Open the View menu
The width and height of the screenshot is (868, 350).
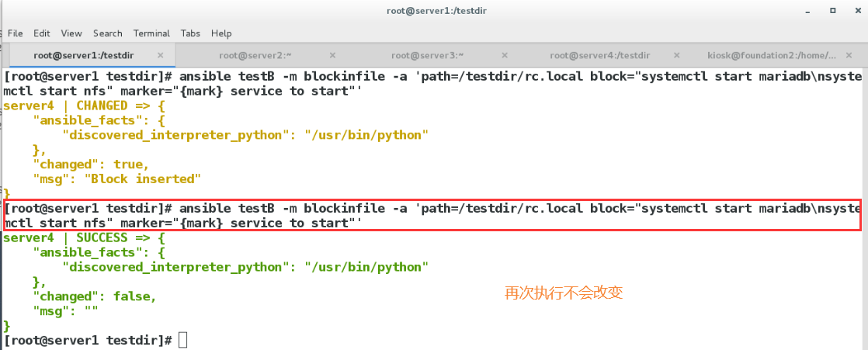click(71, 33)
